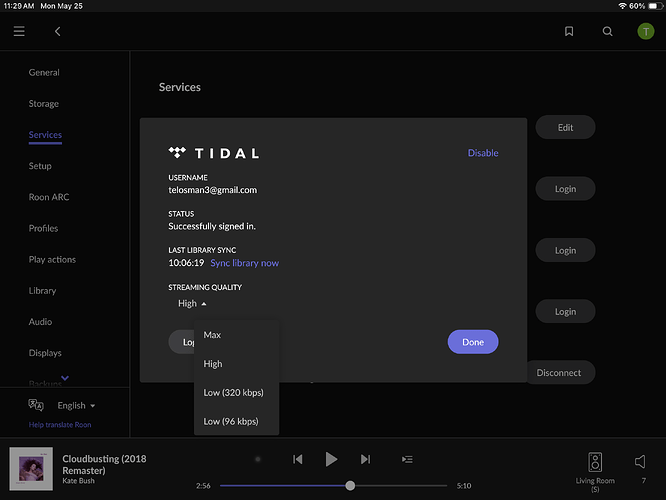Image resolution: width=666 pixels, height=500 pixels.
Task: Click Help translate Roon link
Action: coord(60,424)
